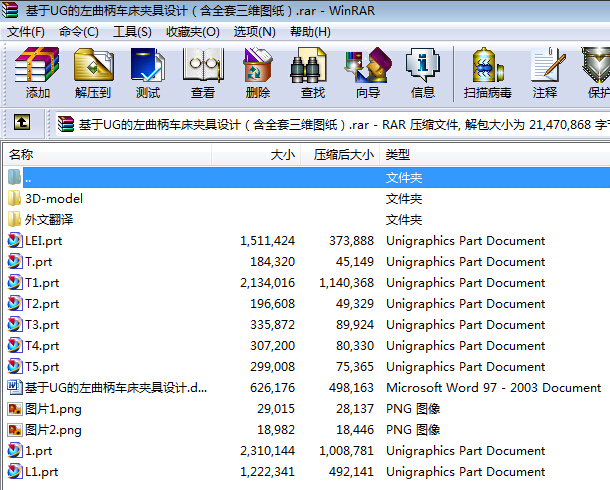Select the 1.prt file name
610x490 pixels.
click(x=39, y=451)
